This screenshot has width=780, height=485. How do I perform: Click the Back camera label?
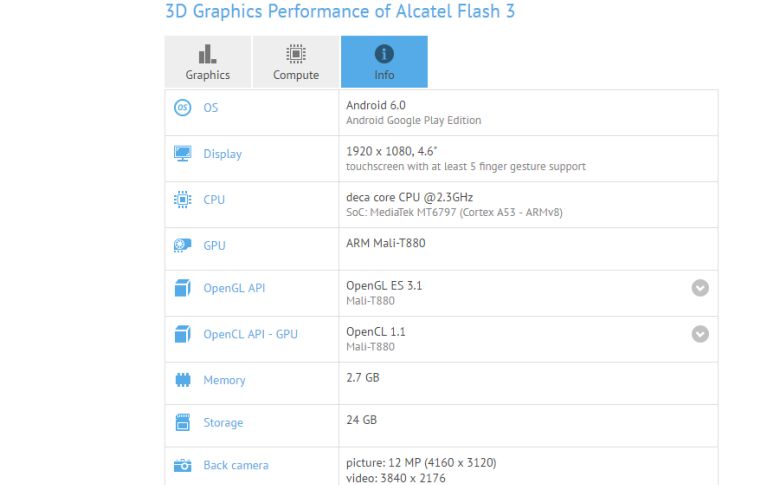click(236, 465)
